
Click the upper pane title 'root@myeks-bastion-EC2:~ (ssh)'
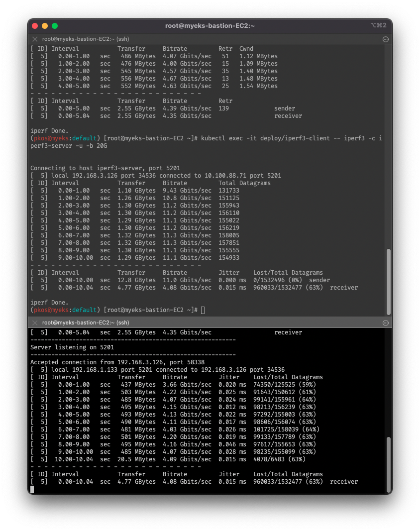(86, 39)
